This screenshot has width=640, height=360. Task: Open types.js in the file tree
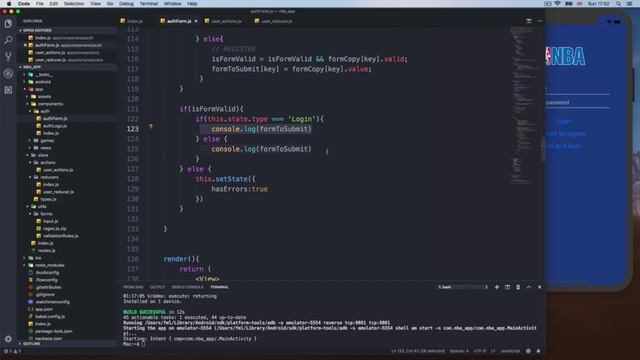point(48,200)
